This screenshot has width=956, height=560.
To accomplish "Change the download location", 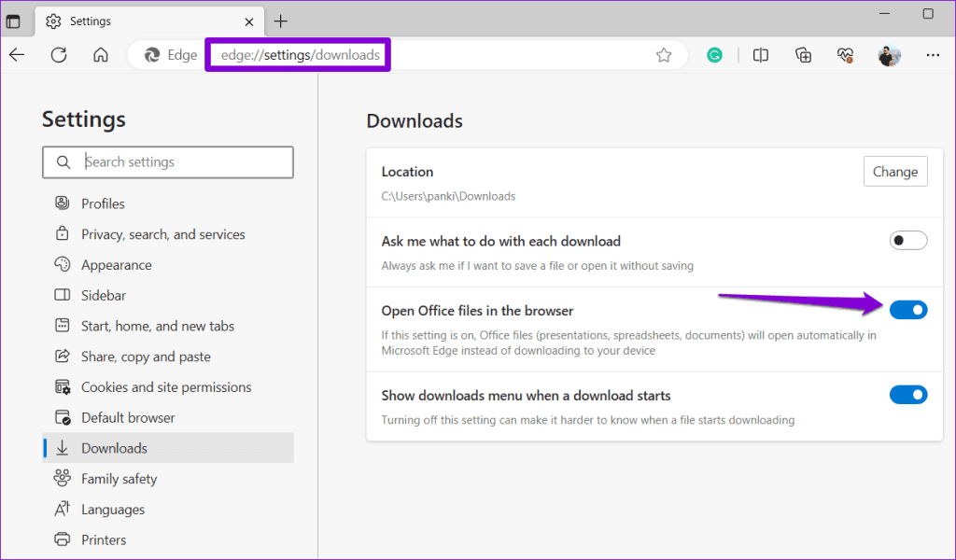I will pyautogui.click(x=894, y=171).
